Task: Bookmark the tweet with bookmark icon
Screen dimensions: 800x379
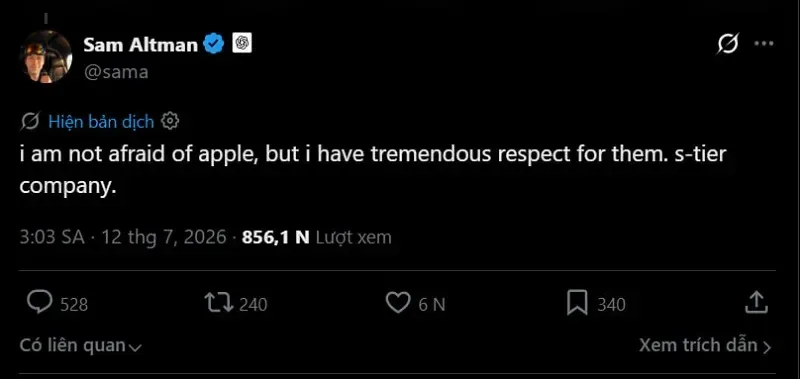Action: click(x=577, y=302)
